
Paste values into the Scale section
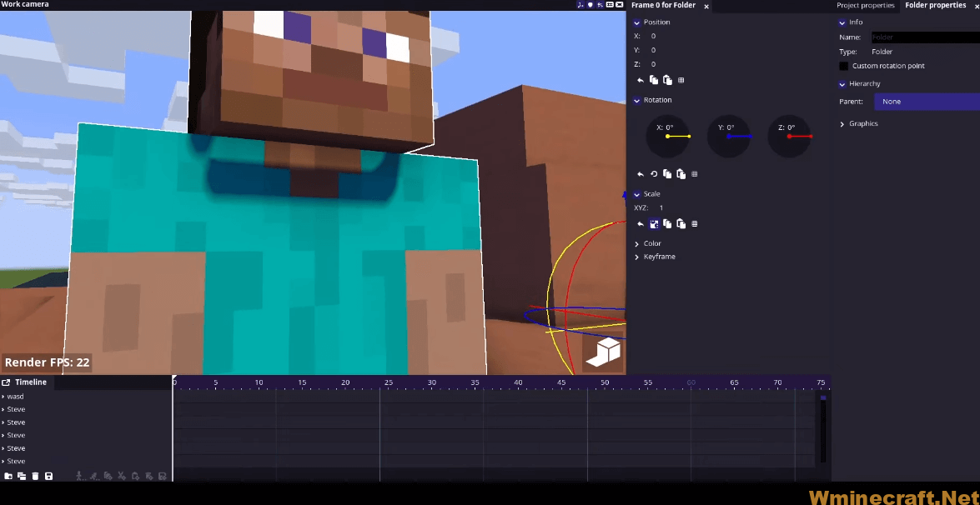pyautogui.click(x=681, y=224)
